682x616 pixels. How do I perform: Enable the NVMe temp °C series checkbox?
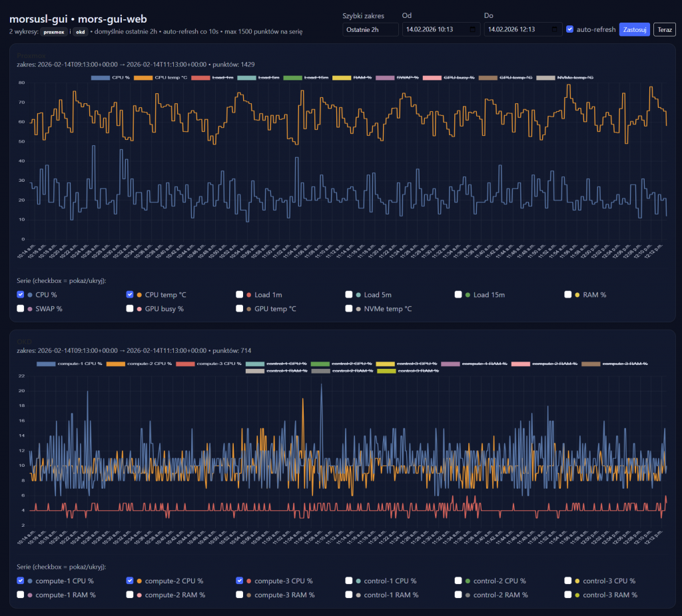pos(349,308)
